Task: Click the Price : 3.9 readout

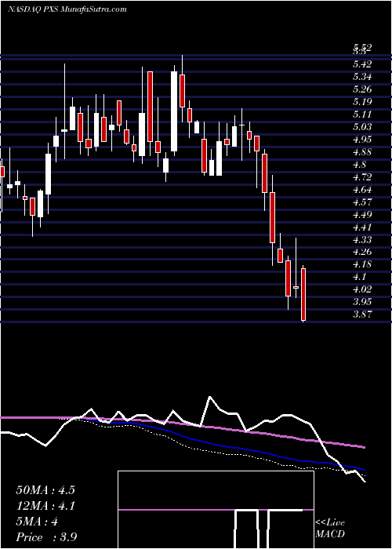Action: [x=46, y=537]
